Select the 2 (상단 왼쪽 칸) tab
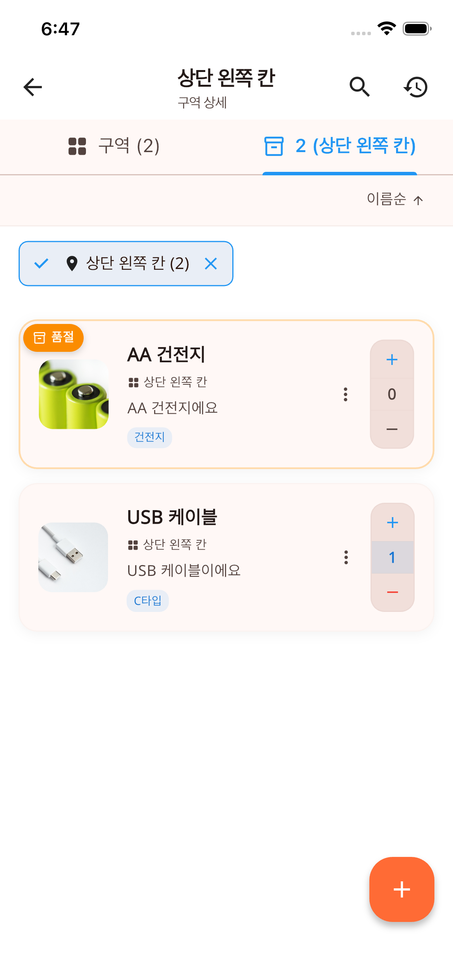The width and height of the screenshot is (453, 980). pos(340,146)
